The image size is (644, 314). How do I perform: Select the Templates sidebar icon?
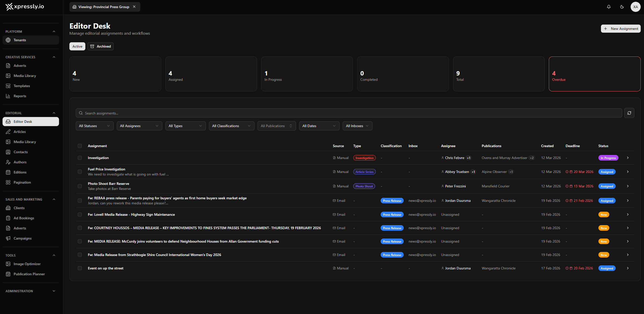point(8,86)
